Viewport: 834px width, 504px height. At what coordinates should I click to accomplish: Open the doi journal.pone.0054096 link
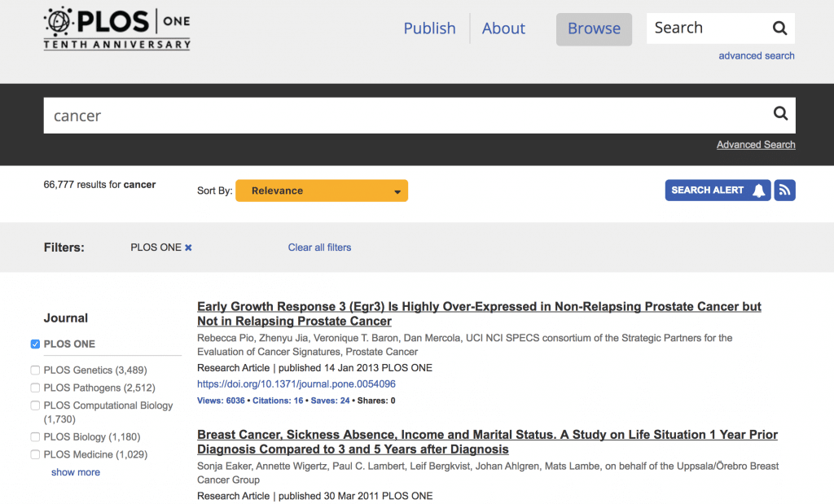296,383
